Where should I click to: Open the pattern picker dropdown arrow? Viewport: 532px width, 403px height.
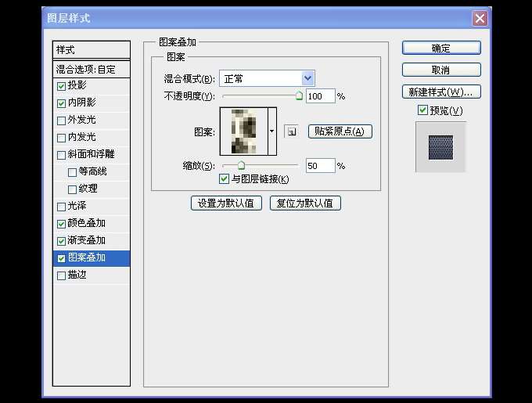pyautogui.click(x=272, y=131)
